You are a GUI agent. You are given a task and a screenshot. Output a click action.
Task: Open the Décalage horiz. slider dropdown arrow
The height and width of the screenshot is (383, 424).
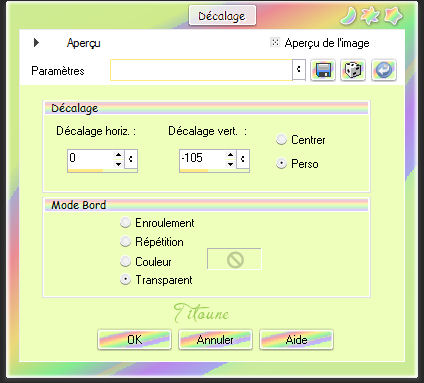[131, 159]
